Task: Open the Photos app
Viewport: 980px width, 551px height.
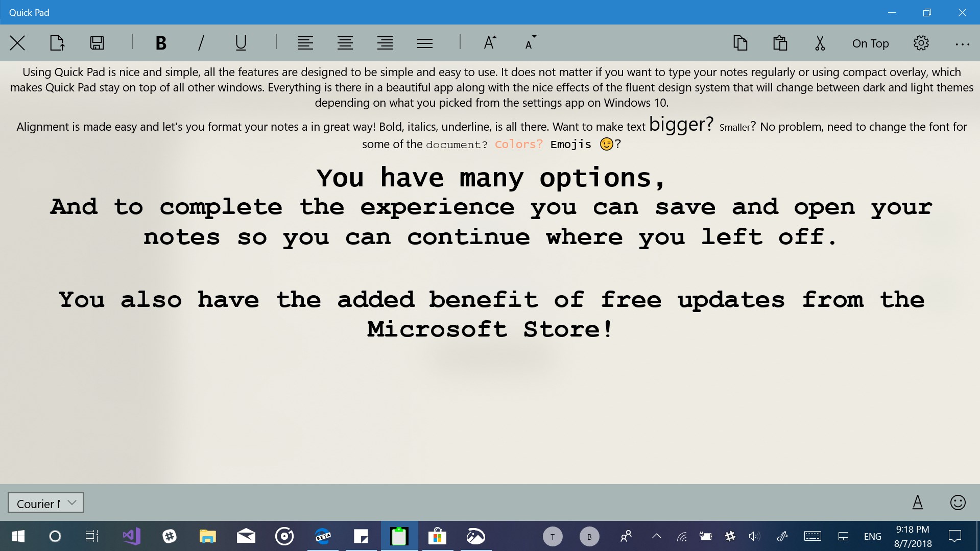Action: pos(476,536)
